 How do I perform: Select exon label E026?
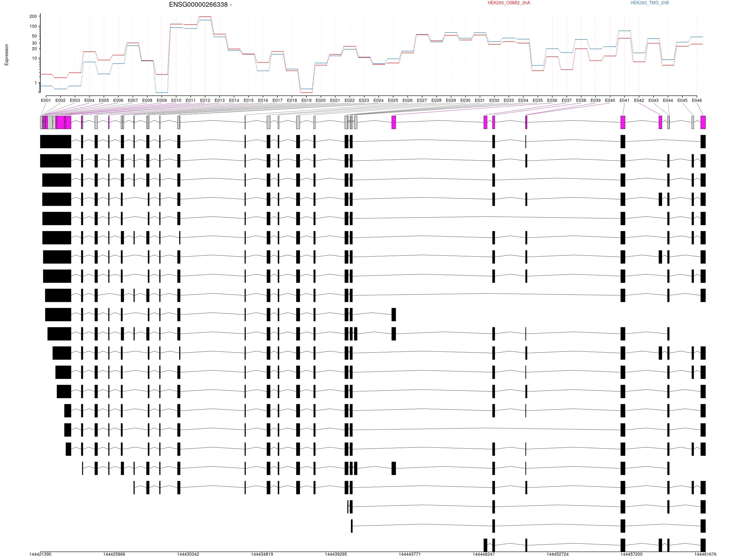point(408,100)
